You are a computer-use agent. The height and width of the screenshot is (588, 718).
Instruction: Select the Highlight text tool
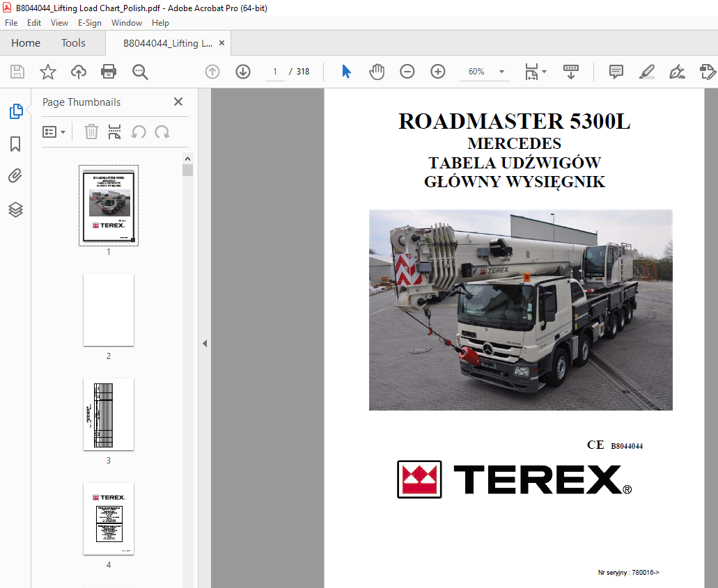pos(646,72)
